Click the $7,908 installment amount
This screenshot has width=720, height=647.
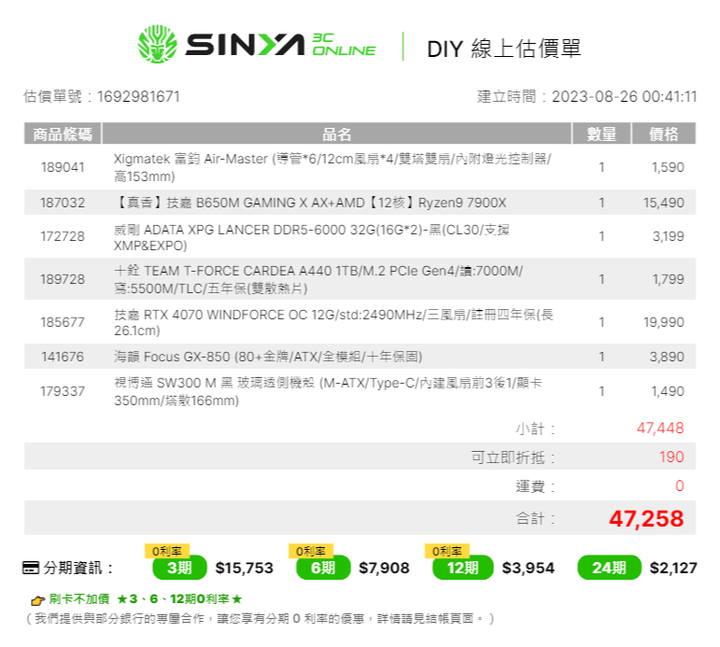pyautogui.click(x=384, y=568)
